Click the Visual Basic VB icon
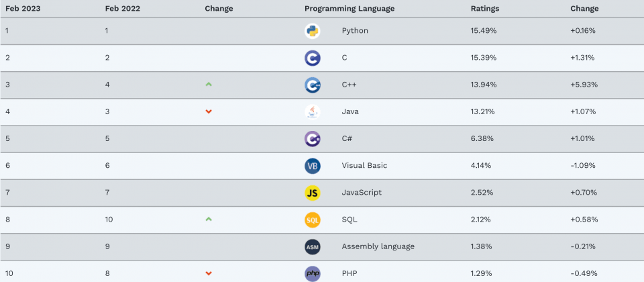The height and width of the screenshot is (282, 644). [312, 166]
